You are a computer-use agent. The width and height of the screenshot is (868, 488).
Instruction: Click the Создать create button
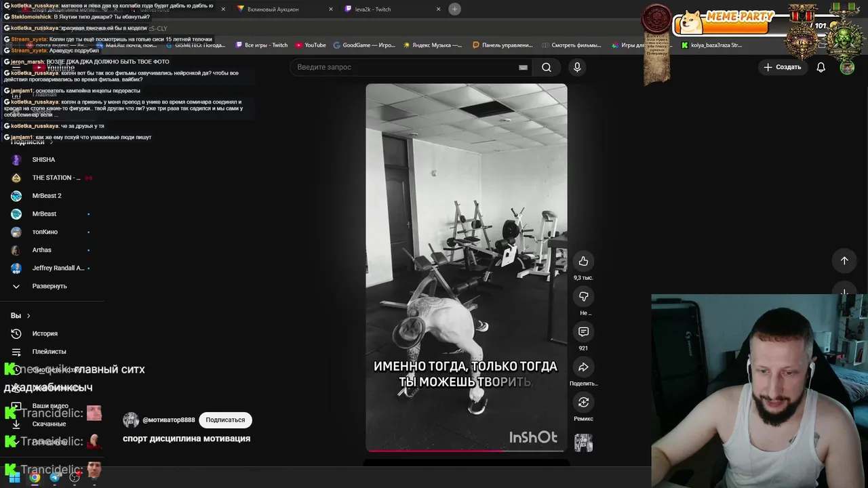[x=783, y=67]
